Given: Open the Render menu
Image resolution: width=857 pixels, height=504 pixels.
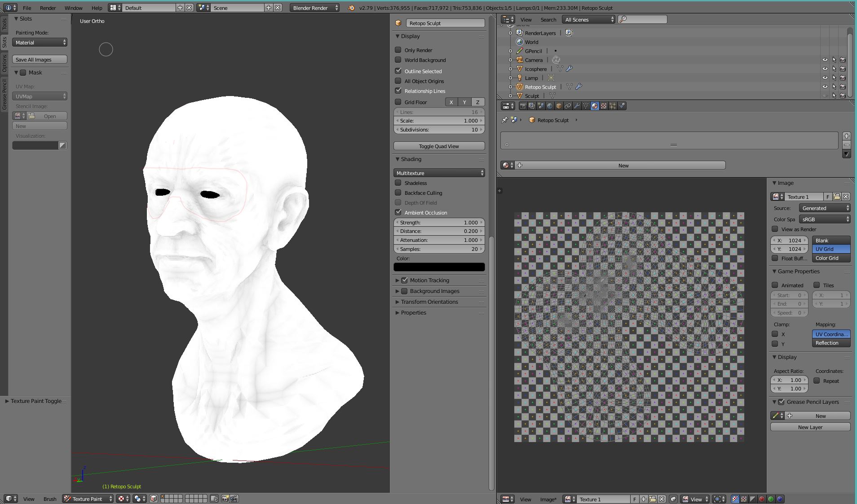Looking at the screenshot, I should click(48, 8).
